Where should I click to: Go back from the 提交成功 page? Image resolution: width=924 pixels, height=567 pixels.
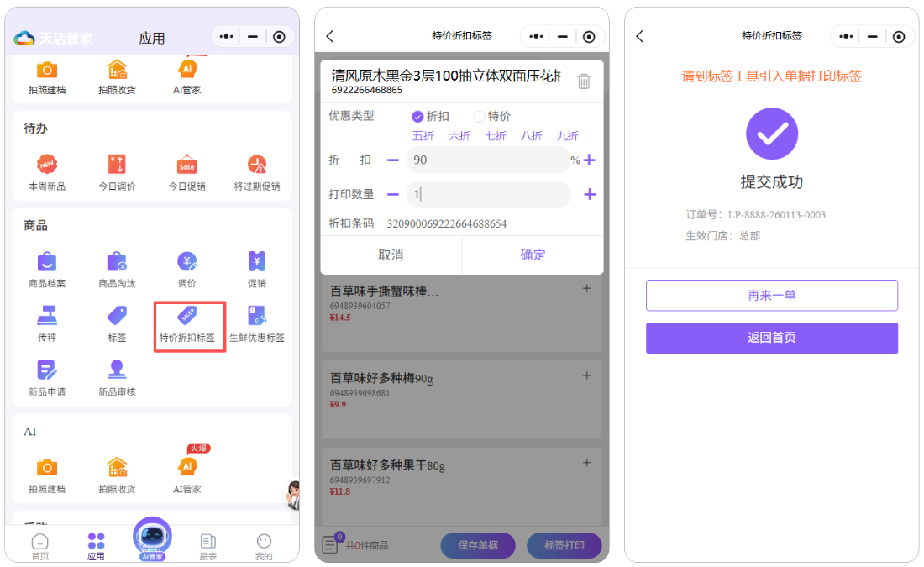click(x=640, y=36)
